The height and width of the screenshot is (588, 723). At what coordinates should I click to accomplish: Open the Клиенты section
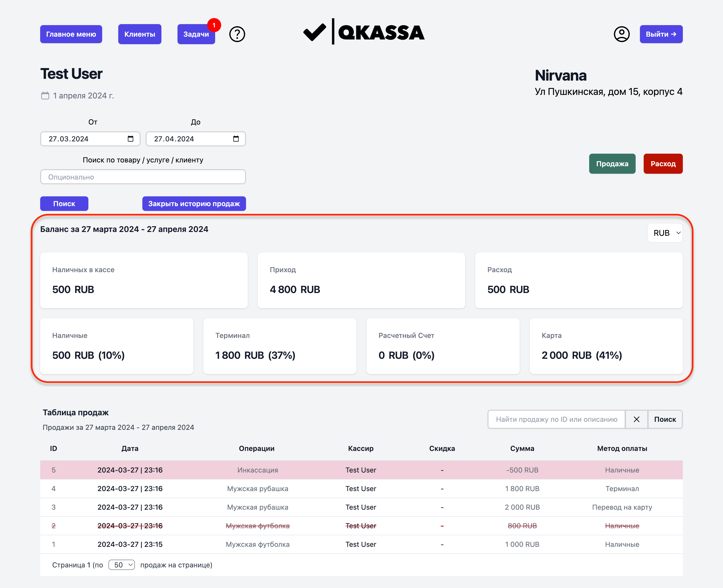click(140, 34)
